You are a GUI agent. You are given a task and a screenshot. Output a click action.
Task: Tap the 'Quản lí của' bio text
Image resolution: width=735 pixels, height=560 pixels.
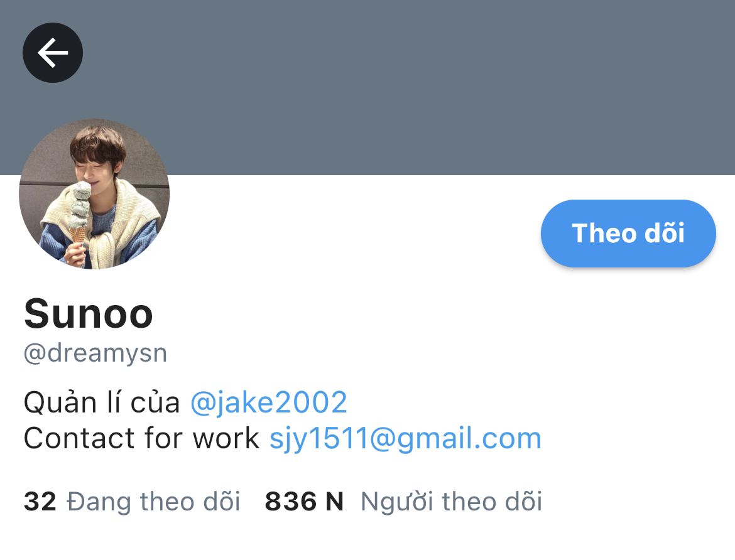click(102, 402)
